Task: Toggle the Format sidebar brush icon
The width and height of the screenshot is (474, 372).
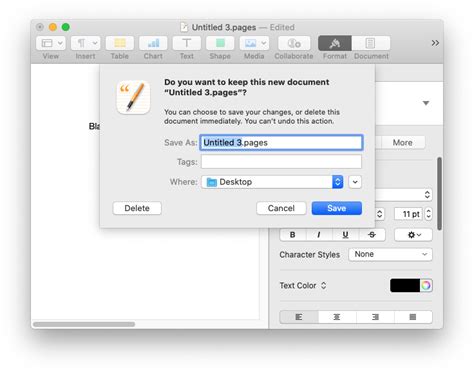Action: point(335,43)
